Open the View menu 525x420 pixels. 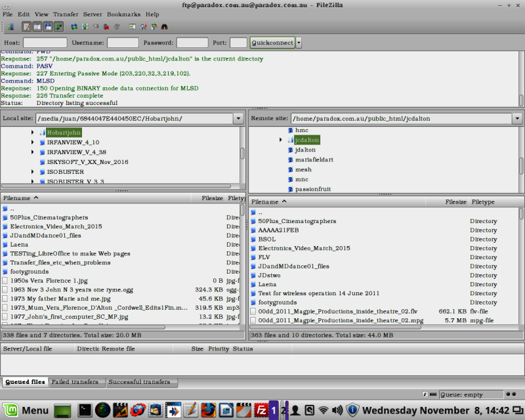point(41,14)
